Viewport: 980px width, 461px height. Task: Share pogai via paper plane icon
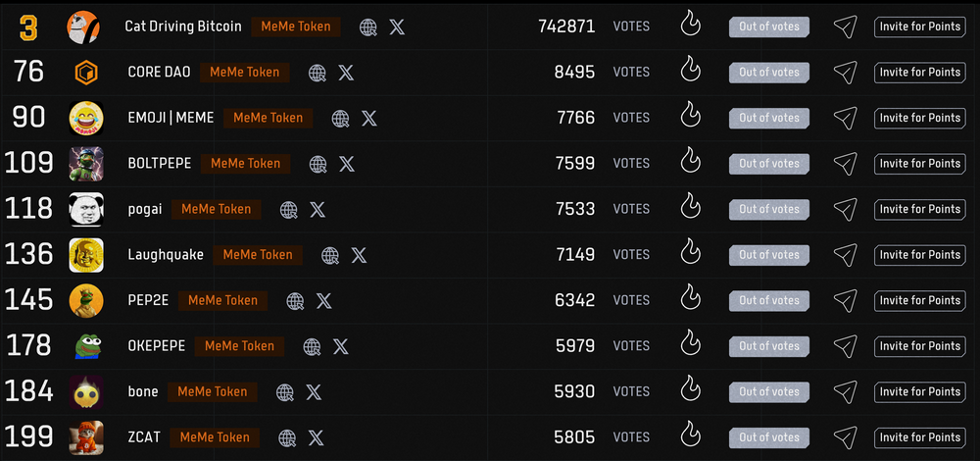coord(845,209)
